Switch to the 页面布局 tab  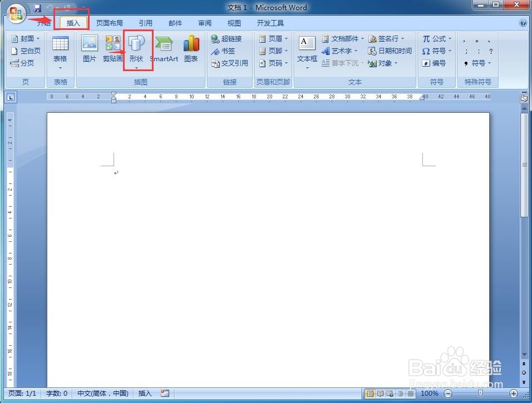click(x=109, y=23)
